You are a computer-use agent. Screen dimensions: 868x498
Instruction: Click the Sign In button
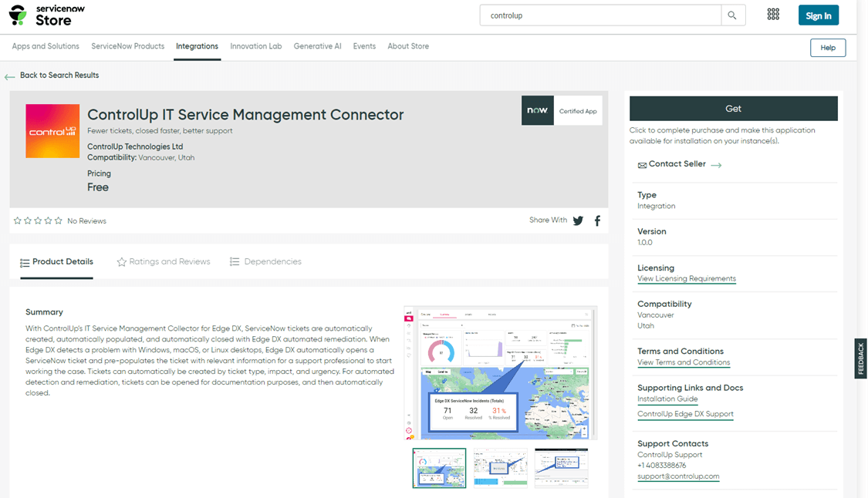818,15
